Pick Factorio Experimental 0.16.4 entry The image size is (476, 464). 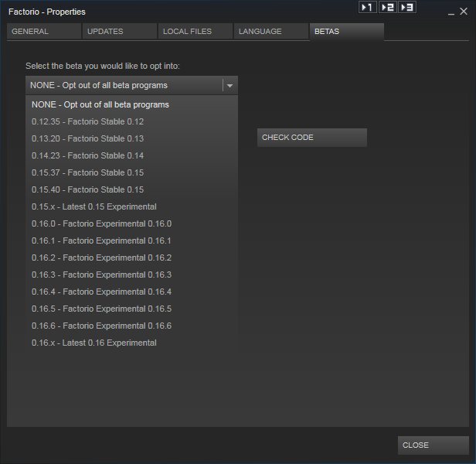click(131, 292)
